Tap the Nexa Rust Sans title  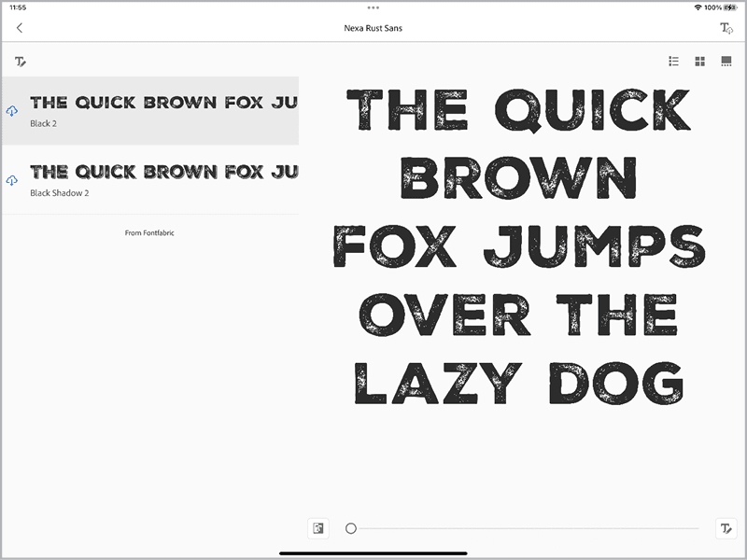[373, 28]
